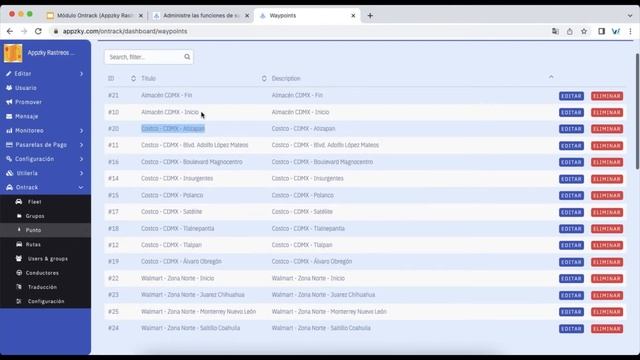Go back in browser
The width and height of the screenshot is (640, 360).
point(10,31)
